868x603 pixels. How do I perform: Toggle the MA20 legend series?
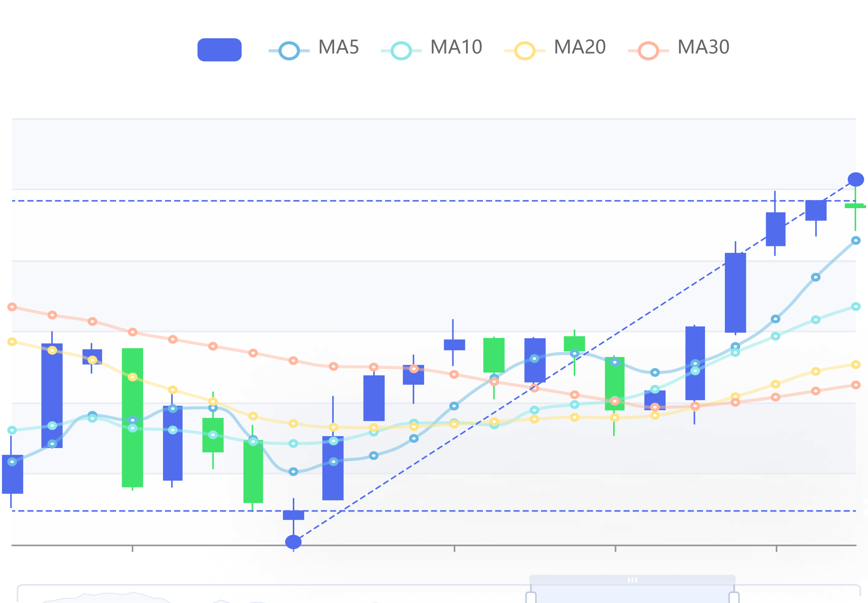(x=555, y=49)
